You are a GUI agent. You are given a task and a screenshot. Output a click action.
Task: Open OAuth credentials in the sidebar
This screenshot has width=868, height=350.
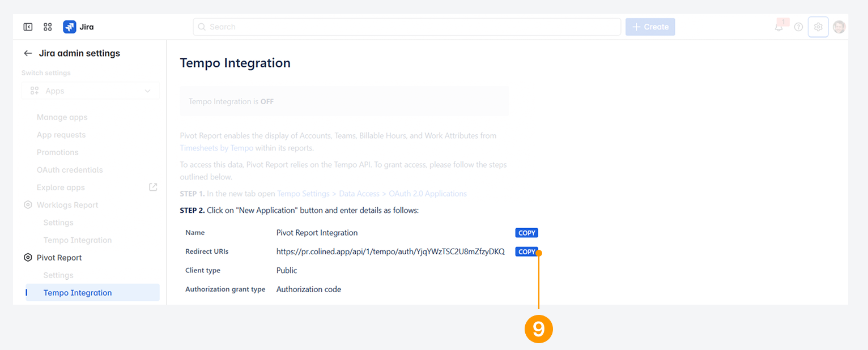pos(70,170)
